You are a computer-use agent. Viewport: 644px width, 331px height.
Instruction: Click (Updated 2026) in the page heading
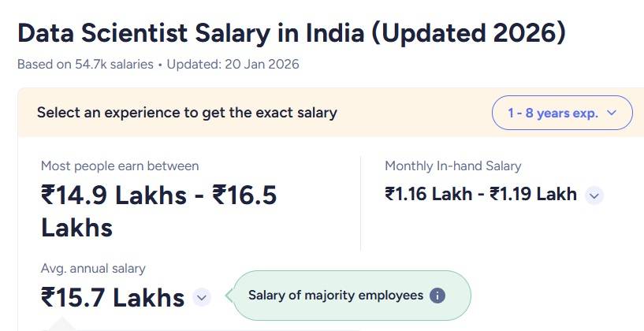coord(468,33)
